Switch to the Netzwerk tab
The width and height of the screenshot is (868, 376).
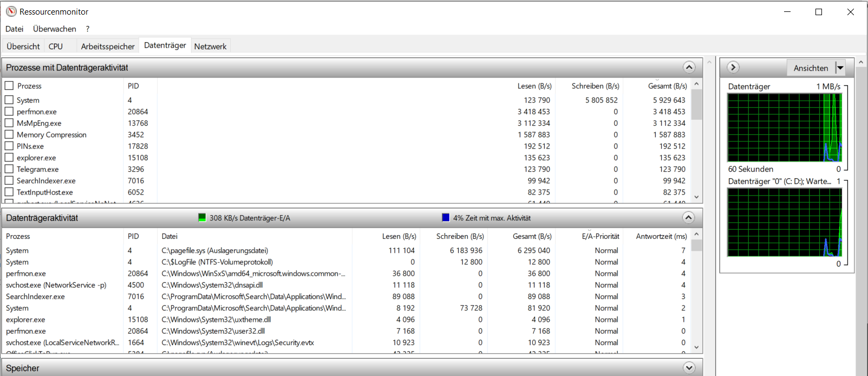[210, 46]
